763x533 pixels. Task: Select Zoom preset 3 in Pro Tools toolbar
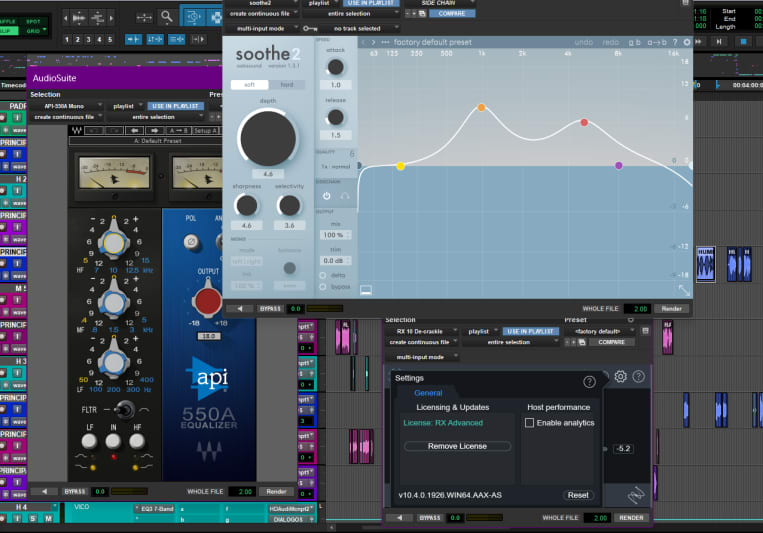tap(89, 39)
